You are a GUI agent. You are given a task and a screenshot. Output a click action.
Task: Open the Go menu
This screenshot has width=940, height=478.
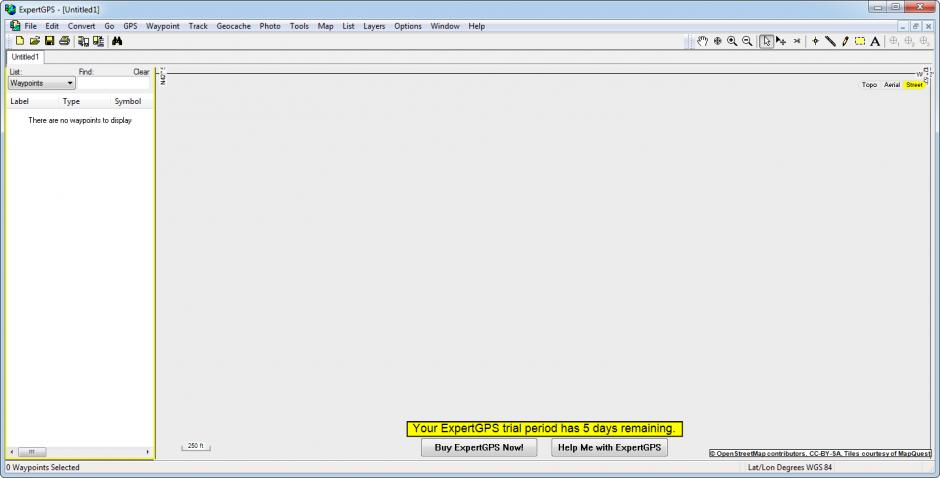(x=109, y=26)
